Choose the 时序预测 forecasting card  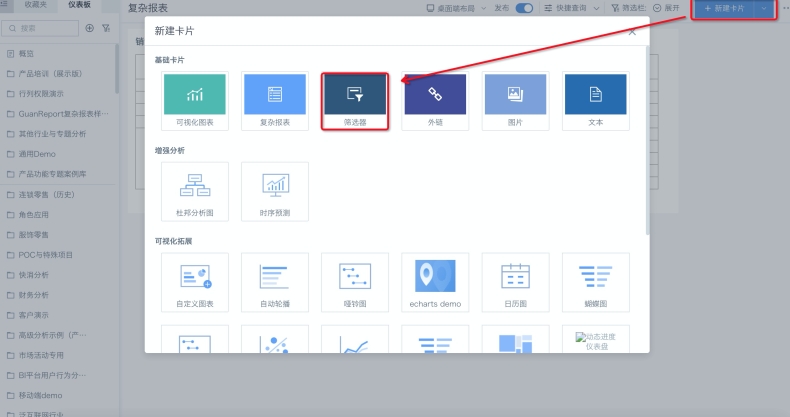(275, 190)
